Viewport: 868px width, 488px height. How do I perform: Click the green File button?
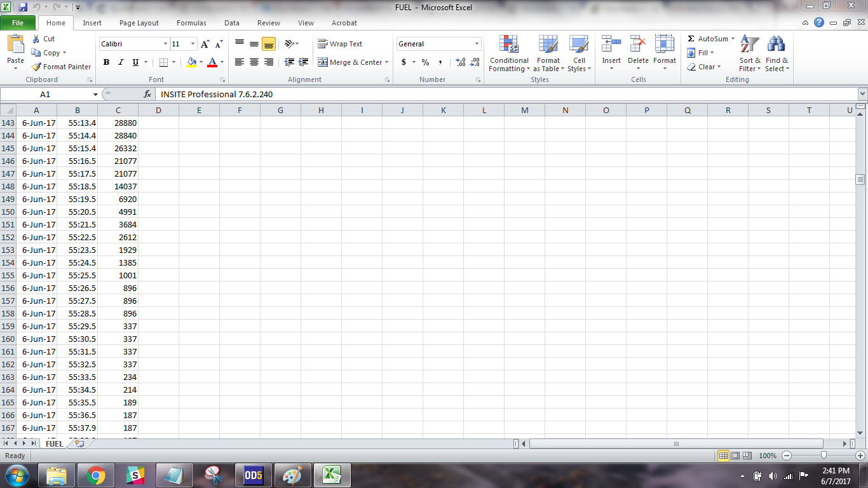(x=18, y=23)
